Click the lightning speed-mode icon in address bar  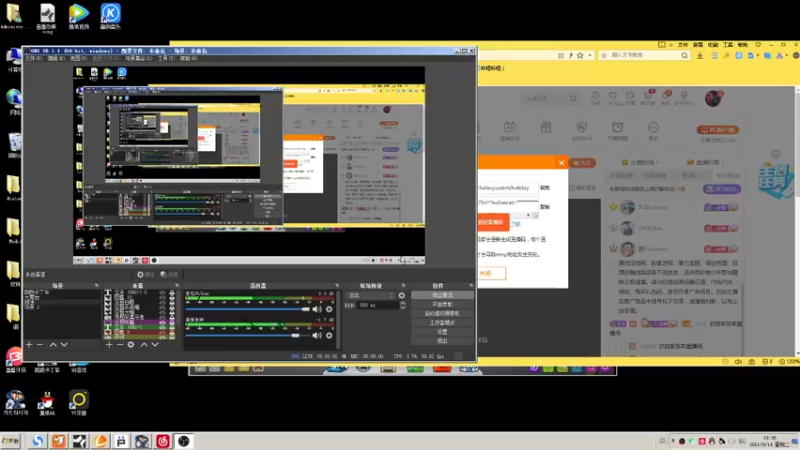[571, 55]
